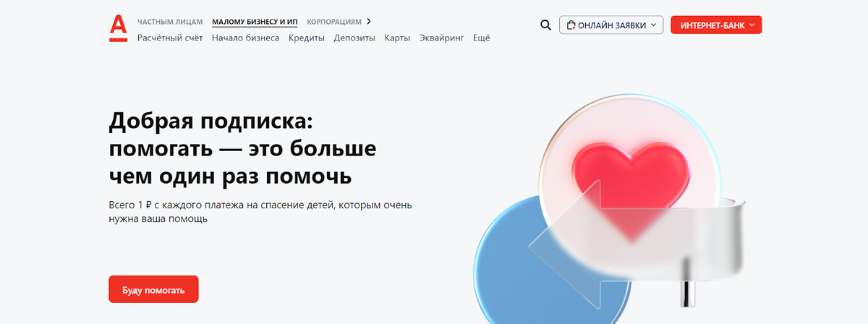Click the briefcase icon in Онлайн заявки

tap(571, 25)
